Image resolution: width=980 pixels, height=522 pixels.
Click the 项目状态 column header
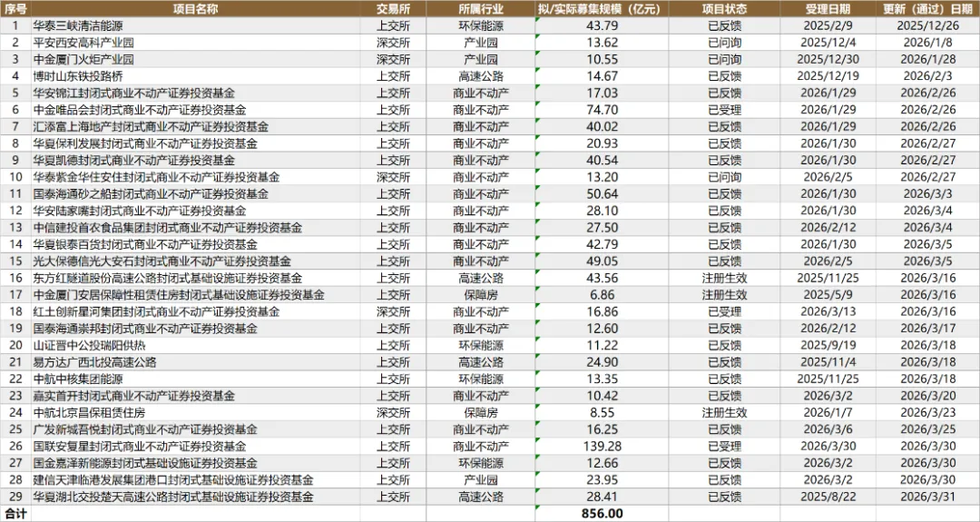coord(724,9)
